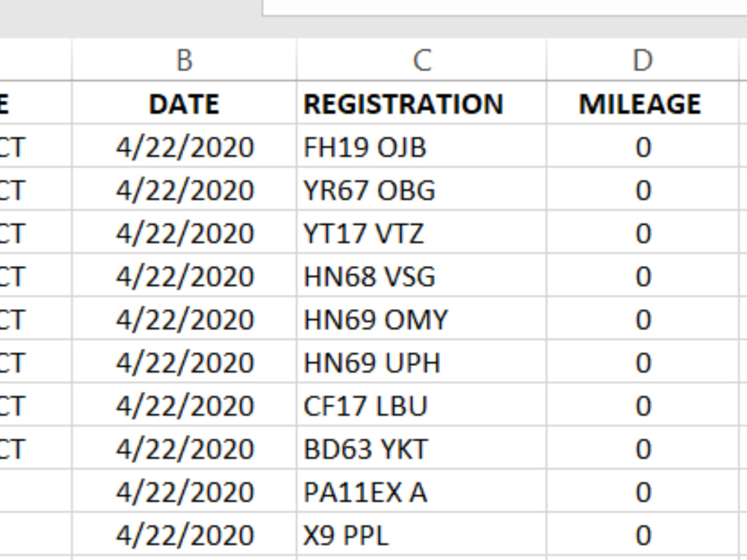Screen dimensions: 747x560
Task: Select cell containing FH19 OJB
Action: [421, 146]
